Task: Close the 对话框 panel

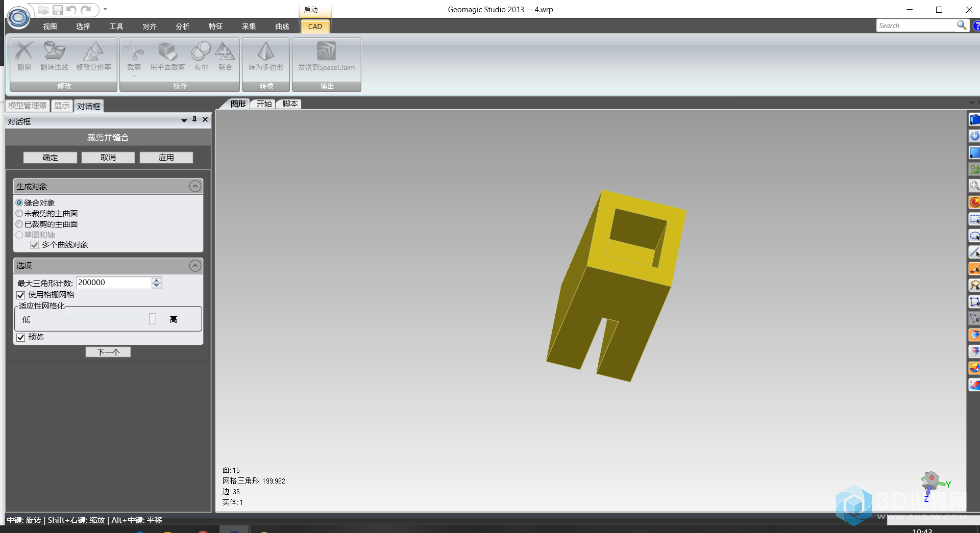Action: tap(205, 119)
